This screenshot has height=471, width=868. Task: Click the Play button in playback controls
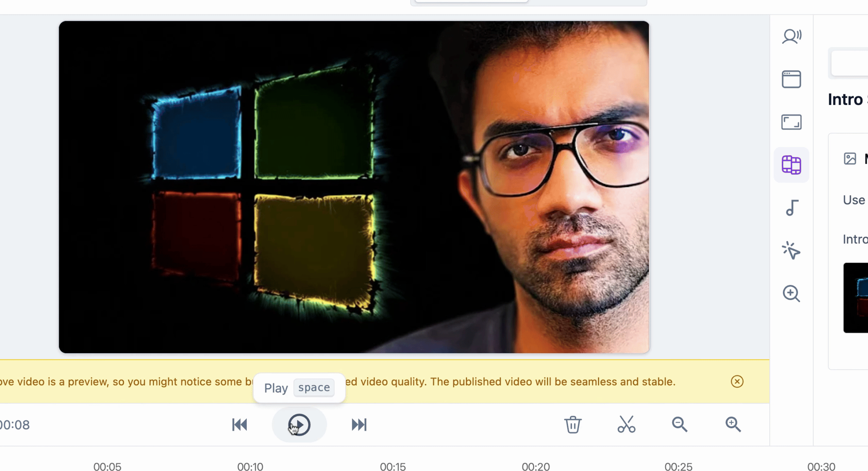[299, 425]
